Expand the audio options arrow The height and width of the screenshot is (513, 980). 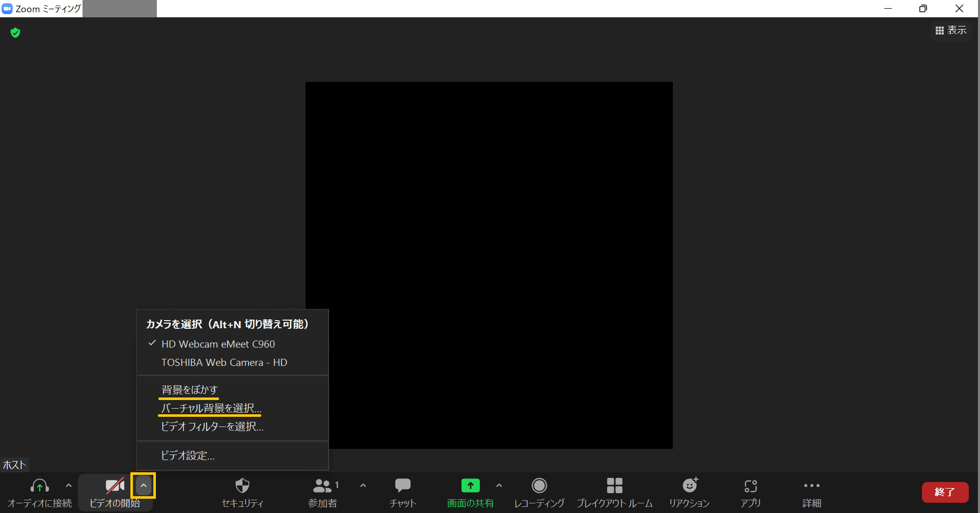coord(69,486)
